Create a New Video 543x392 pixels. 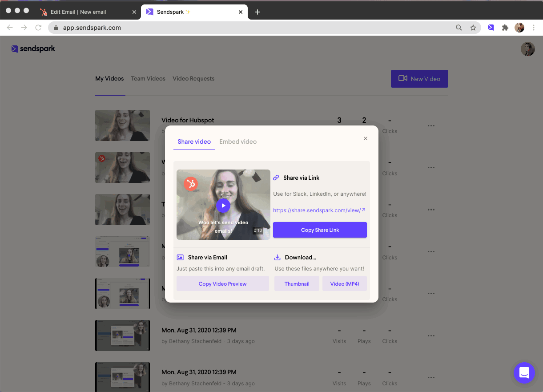419,79
